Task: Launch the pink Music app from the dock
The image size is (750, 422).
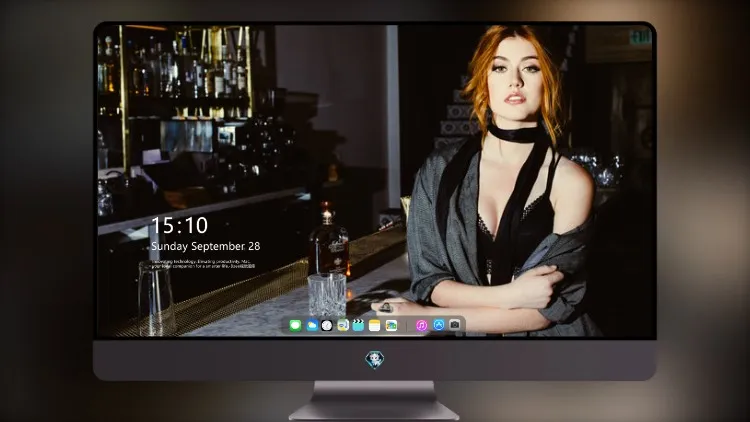Action: tap(421, 325)
